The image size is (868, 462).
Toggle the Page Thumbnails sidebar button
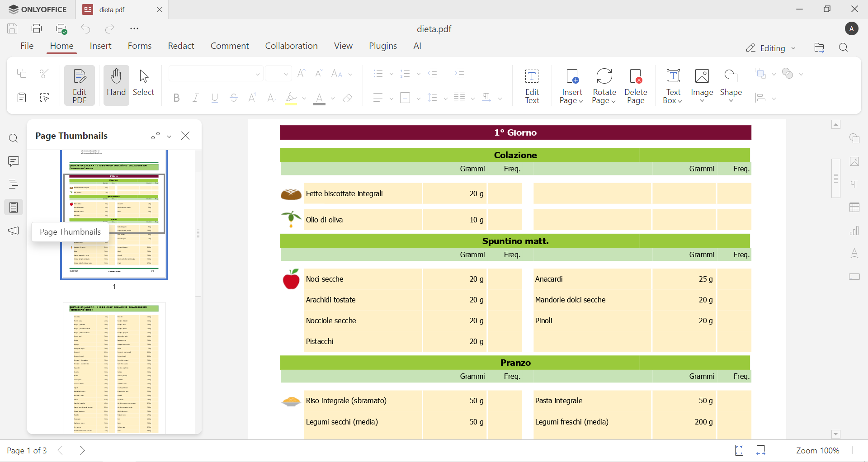click(14, 207)
